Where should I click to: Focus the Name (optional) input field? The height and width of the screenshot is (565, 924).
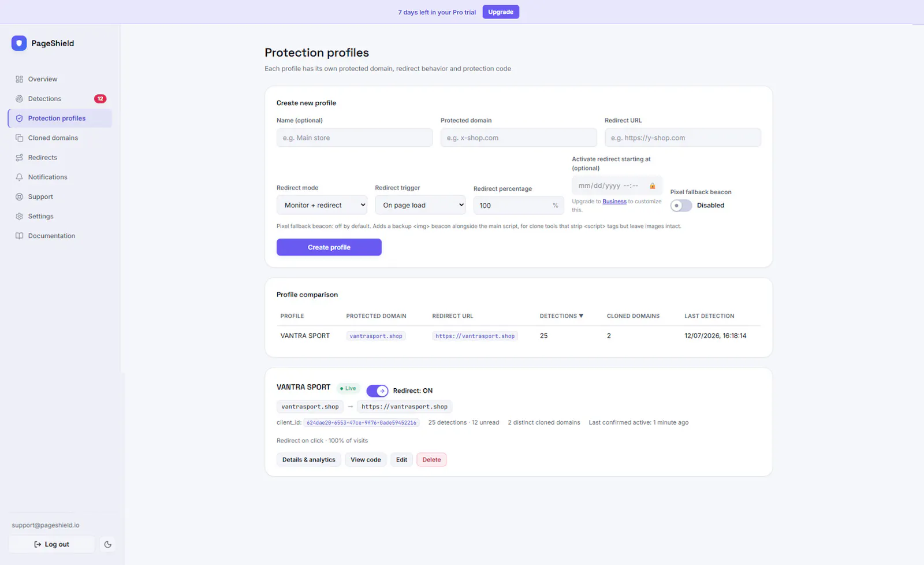tap(355, 137)
